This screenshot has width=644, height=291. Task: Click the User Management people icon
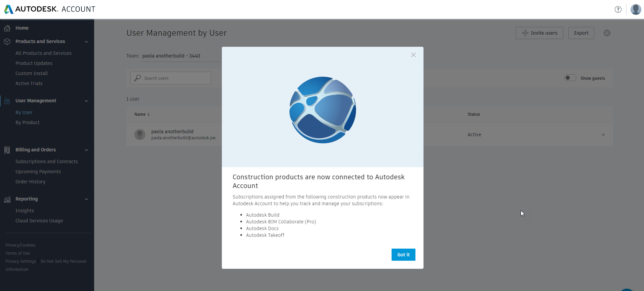click(x=7, y=101)
